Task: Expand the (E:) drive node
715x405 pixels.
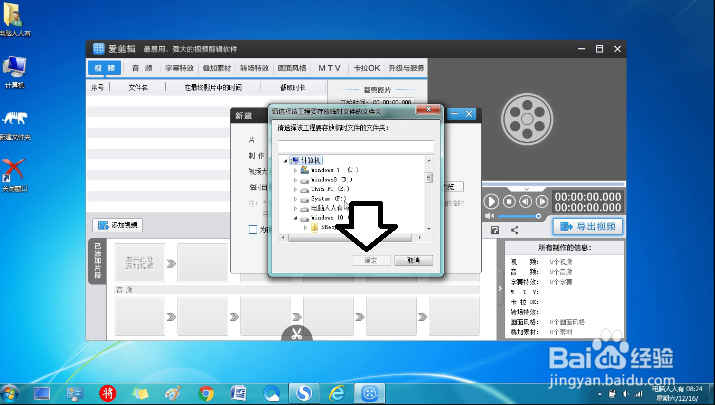Action: (295, 189)
